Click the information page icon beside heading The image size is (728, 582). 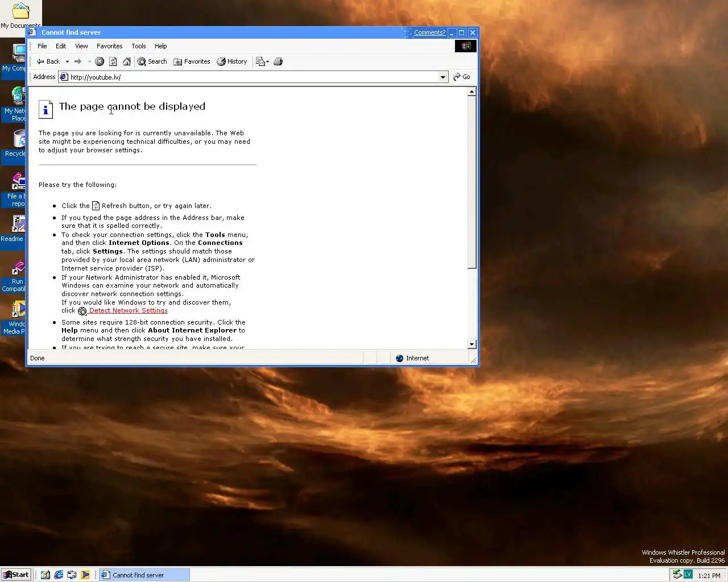(45, 109)
